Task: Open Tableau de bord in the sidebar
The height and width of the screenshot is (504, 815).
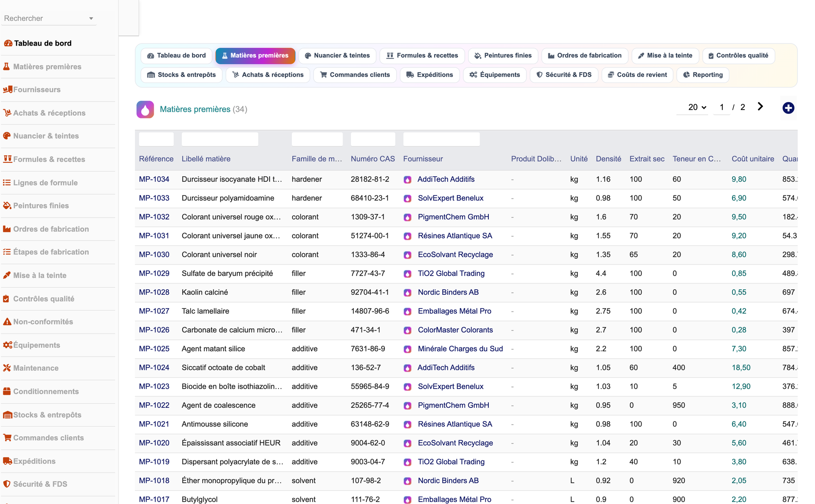Action: click(43, 43)
